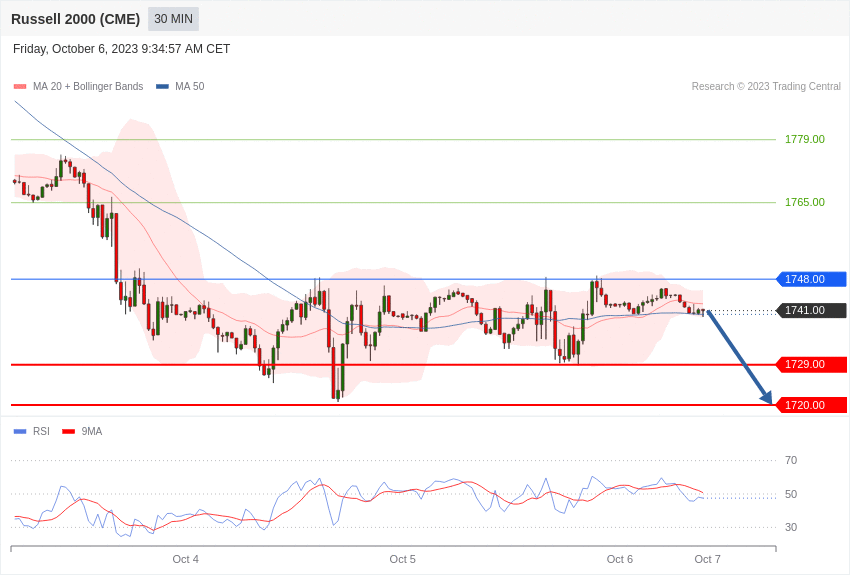Image resolution: width=850 pixels, height=576 pixels.
Task: Toggle the MA 50 legend entry
Action: pyautogui.click(x=180, y=86)
